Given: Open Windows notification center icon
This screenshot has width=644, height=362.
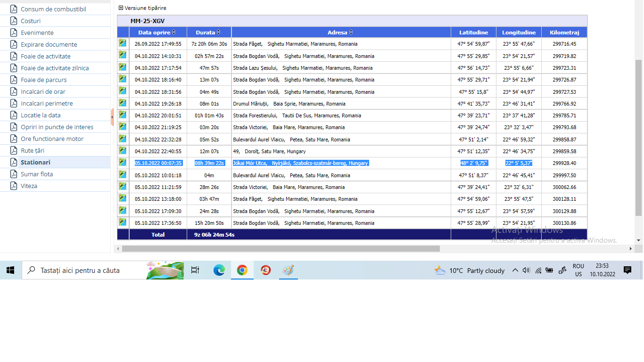Looking at the screenshot, I should pos(627,270).
